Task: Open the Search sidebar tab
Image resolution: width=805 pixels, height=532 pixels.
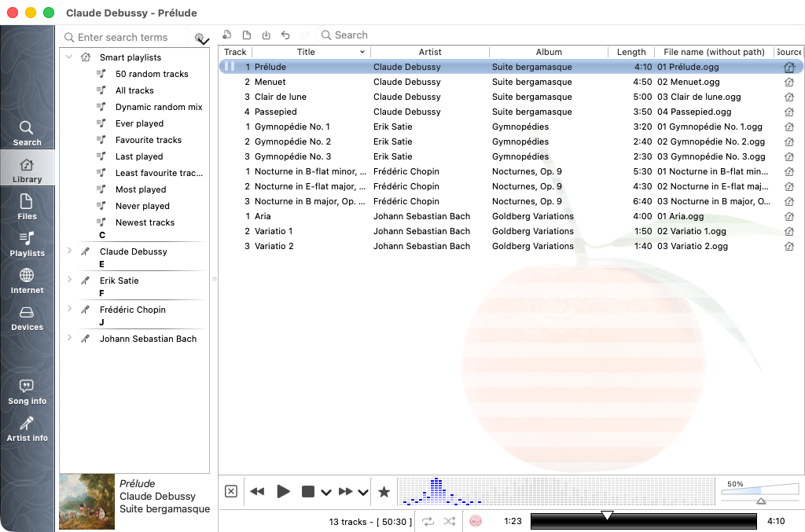Action: (x=27, y=133)
